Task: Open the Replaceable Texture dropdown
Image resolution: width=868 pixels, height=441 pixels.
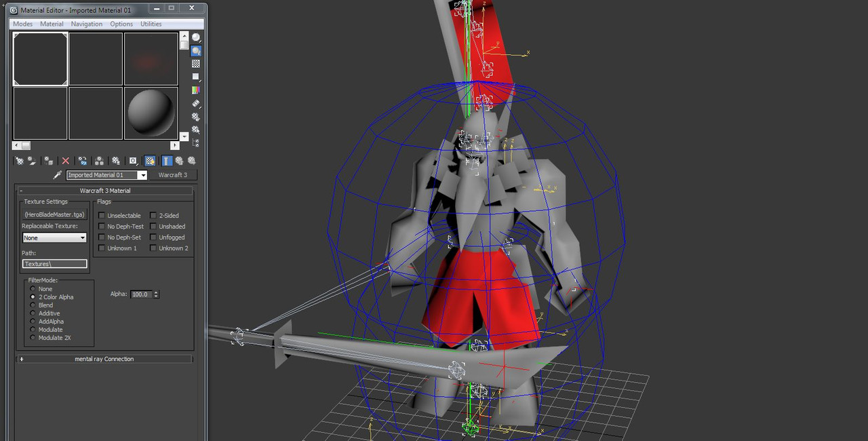Action: pos(55,238)
